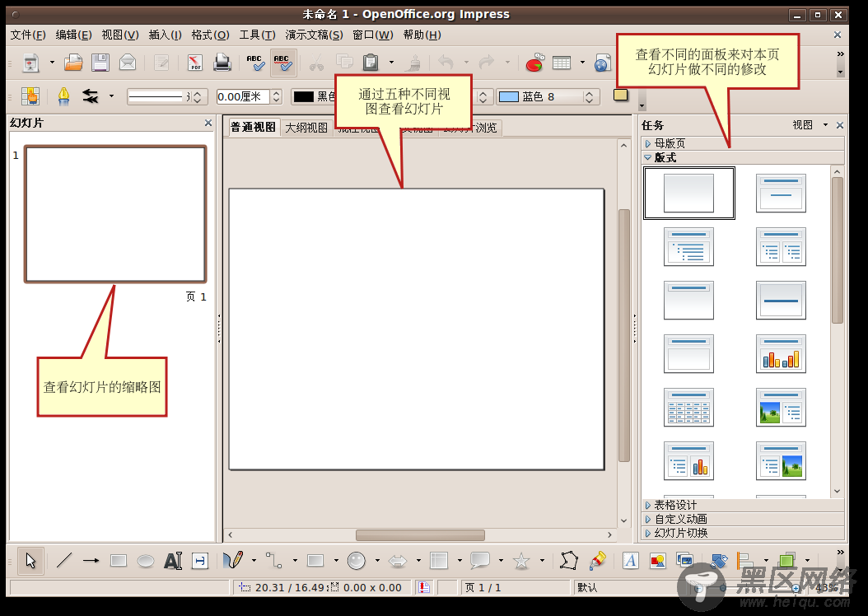Toggle AutoSpellcheck wavy ABC icon
This screenshot has height=616, width=868.
[282, 63]
